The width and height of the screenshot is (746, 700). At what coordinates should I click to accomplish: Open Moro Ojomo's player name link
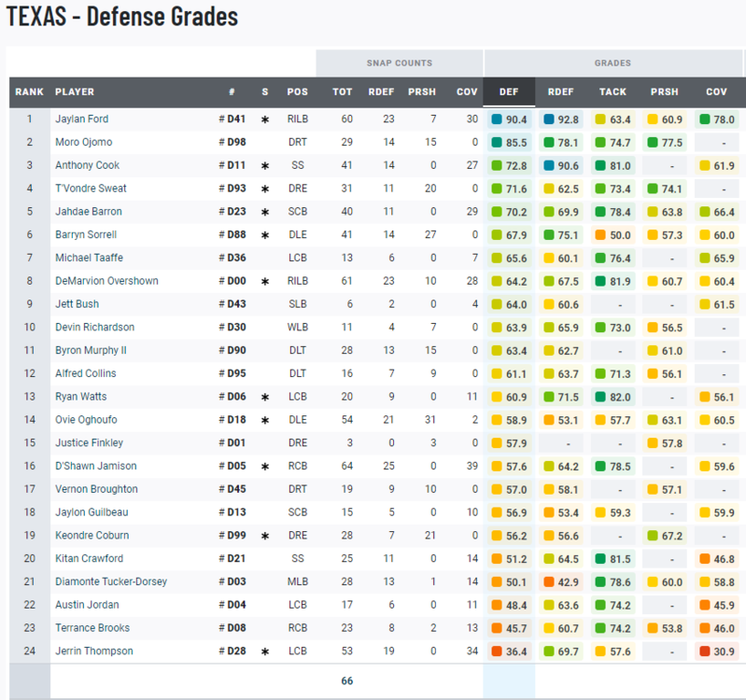tap(83, 143)
